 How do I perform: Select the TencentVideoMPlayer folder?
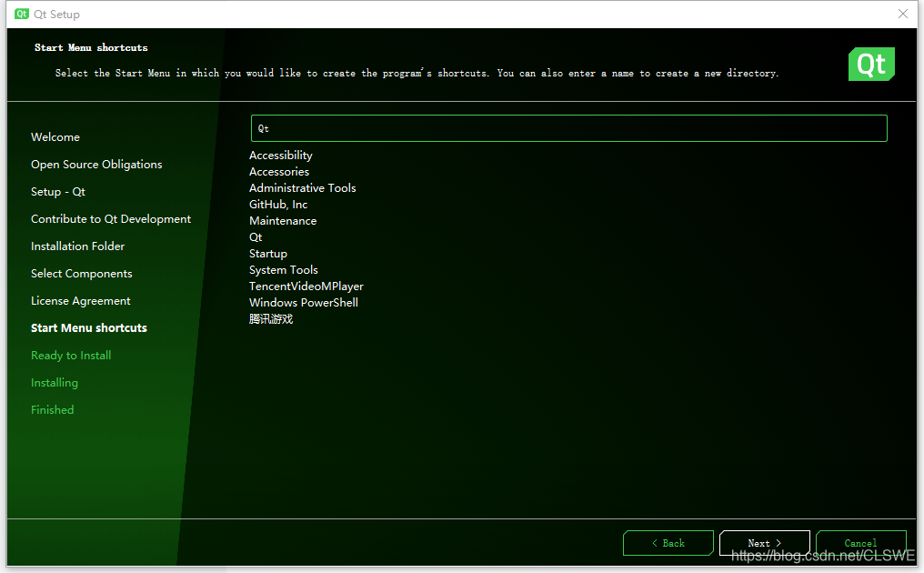coord(306,286)
